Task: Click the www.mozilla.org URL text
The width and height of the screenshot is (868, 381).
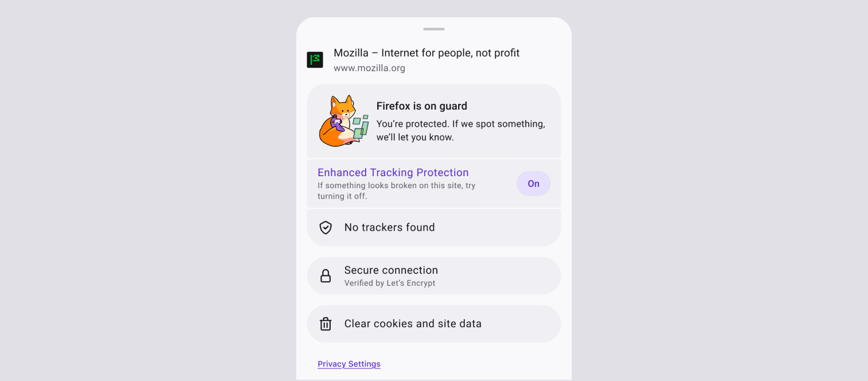Action: pyautogui.click(x=369, y=68)
